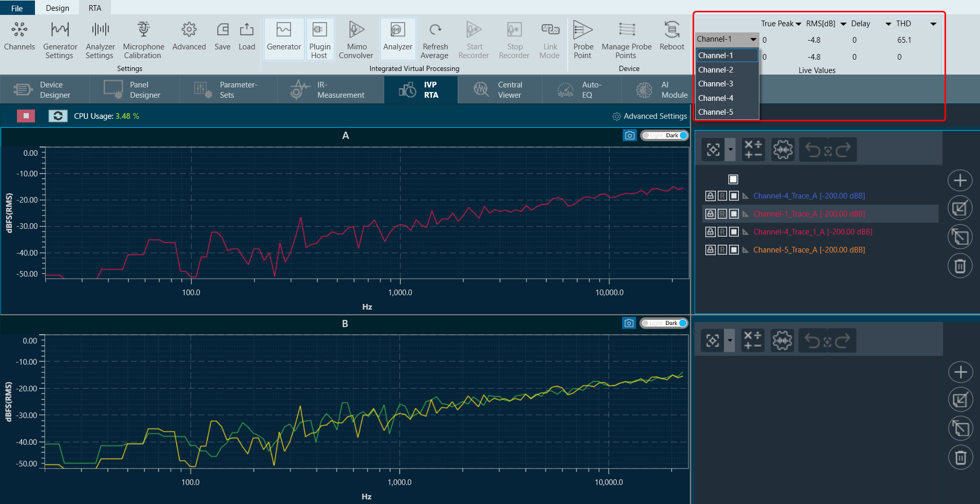980x504 pixels.
Task: Open the Auto-EQ tab
Action: 581,89
